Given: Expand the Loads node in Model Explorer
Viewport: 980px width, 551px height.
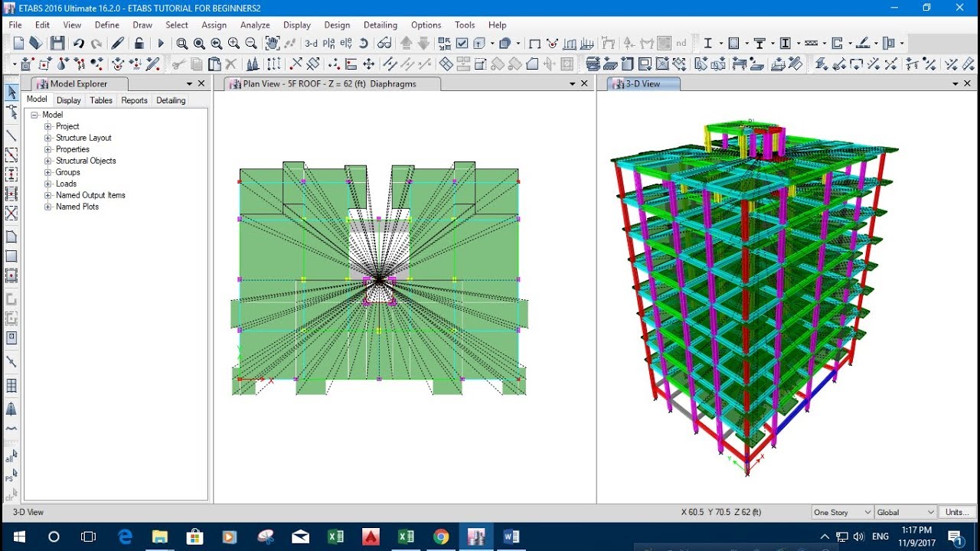Looking at the screenshot, I should pos(49,184).
